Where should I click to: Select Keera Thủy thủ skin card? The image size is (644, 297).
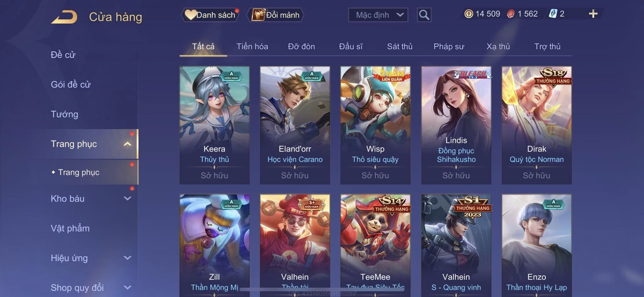pos(214,125)
